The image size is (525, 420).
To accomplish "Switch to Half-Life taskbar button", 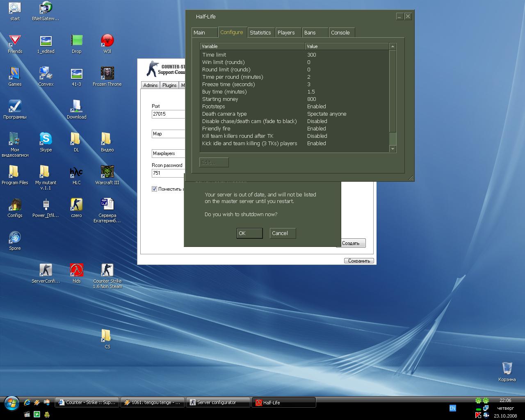I will 285,403.
